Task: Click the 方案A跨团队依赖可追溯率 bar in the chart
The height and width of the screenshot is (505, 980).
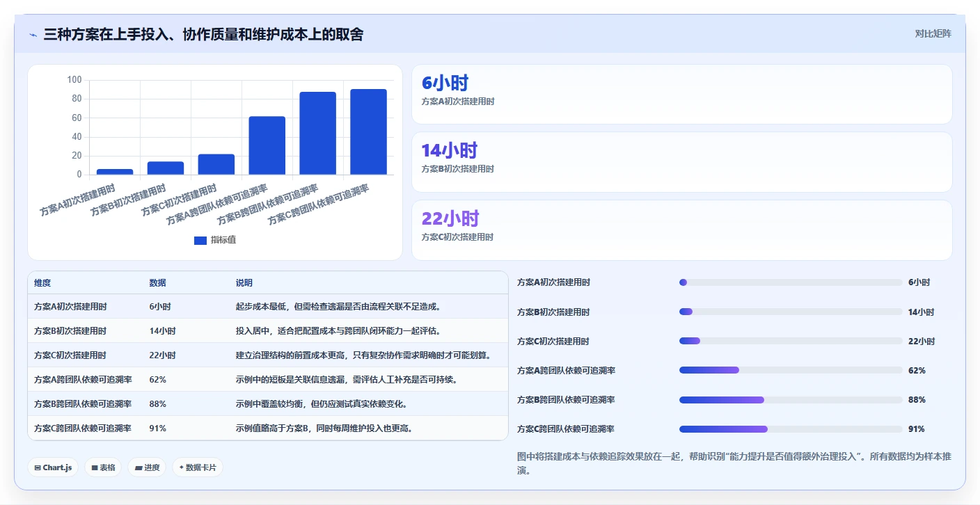Action: [267, 145]
